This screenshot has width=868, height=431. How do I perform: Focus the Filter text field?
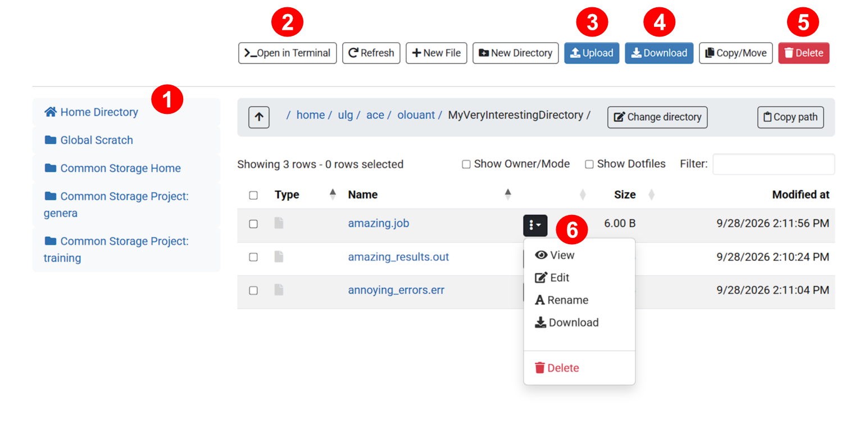click(x=774, y=164)
